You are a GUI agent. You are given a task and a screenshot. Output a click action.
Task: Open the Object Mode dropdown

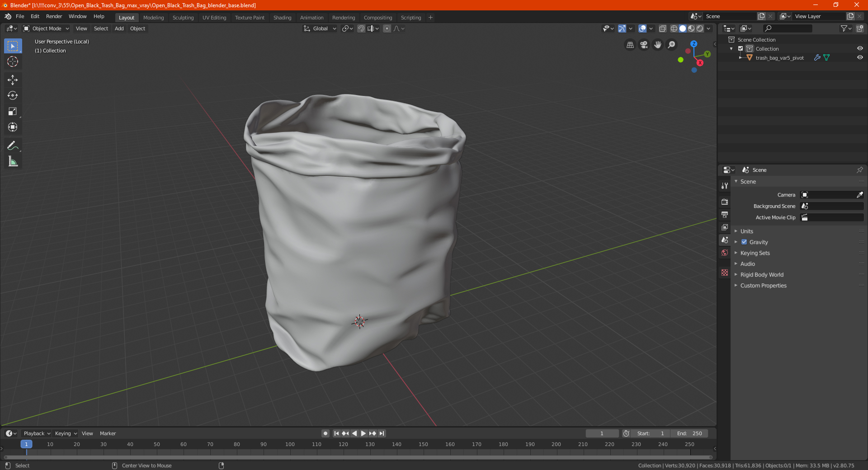[x=46, y=28]
